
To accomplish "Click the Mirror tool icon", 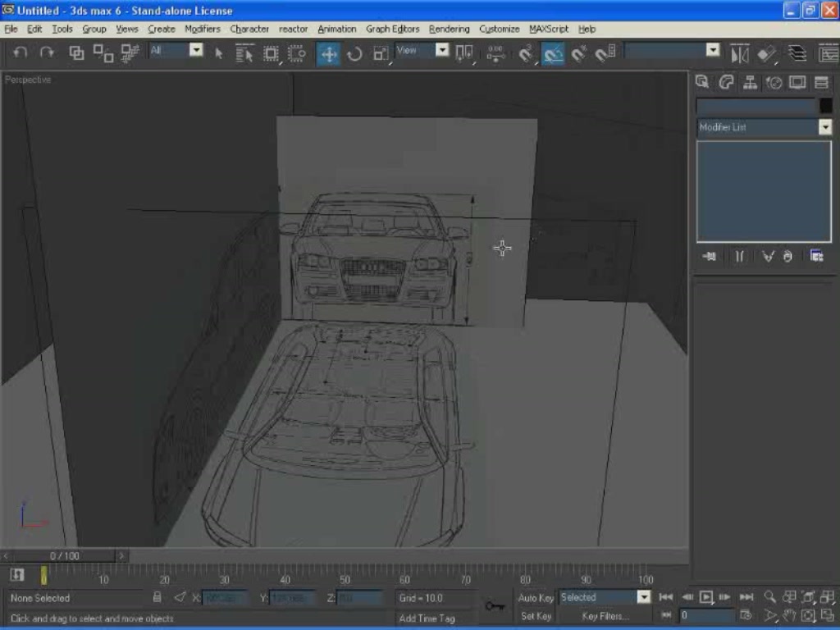I will [x=740, y=53].
